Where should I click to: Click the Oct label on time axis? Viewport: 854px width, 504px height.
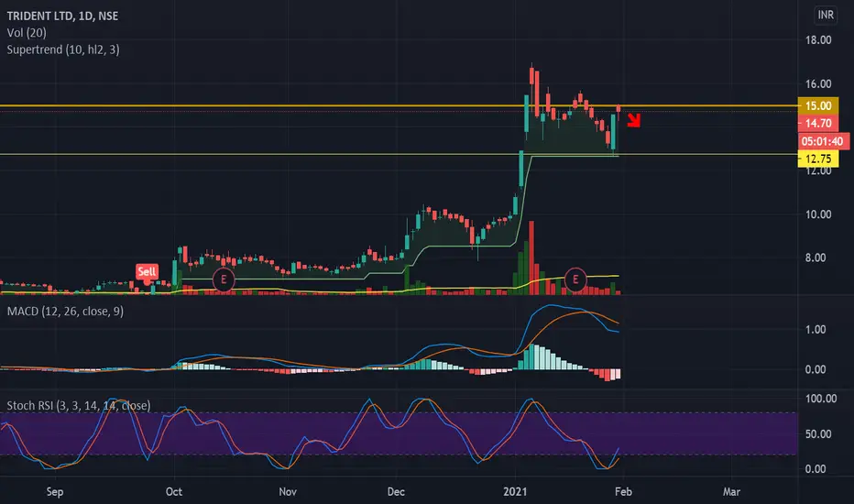pyautogui.click(x=174, y=491)
